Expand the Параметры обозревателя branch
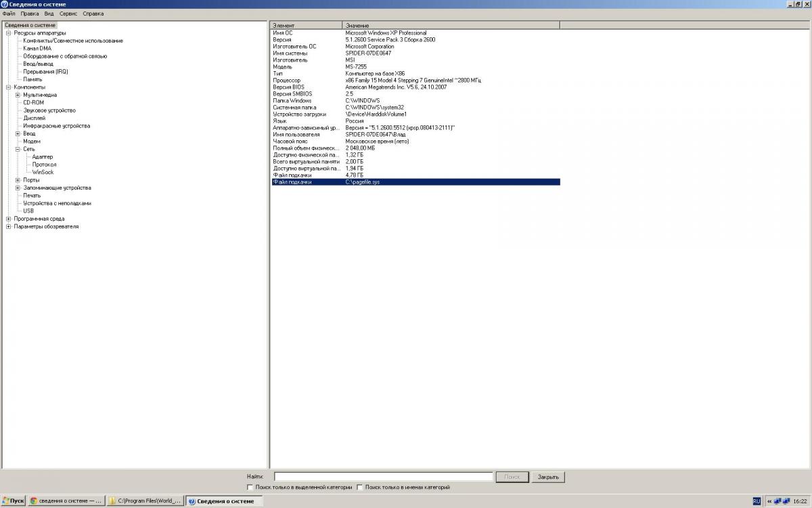 click(8, 227)
